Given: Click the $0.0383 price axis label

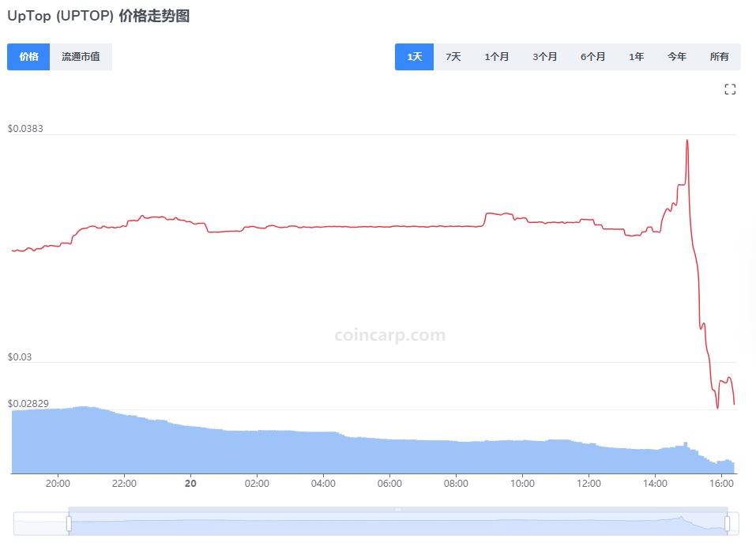Looking at the screenshot, I should coord(25,128).
